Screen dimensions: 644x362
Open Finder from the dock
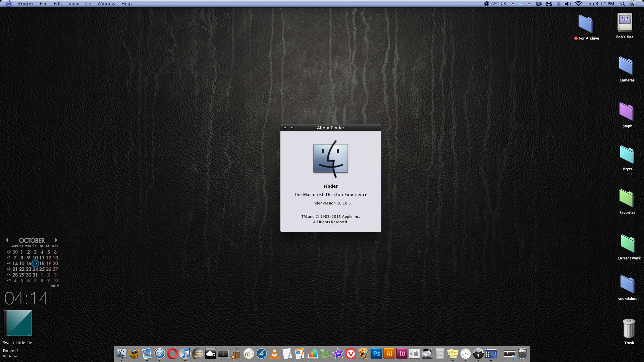(121, 354)
